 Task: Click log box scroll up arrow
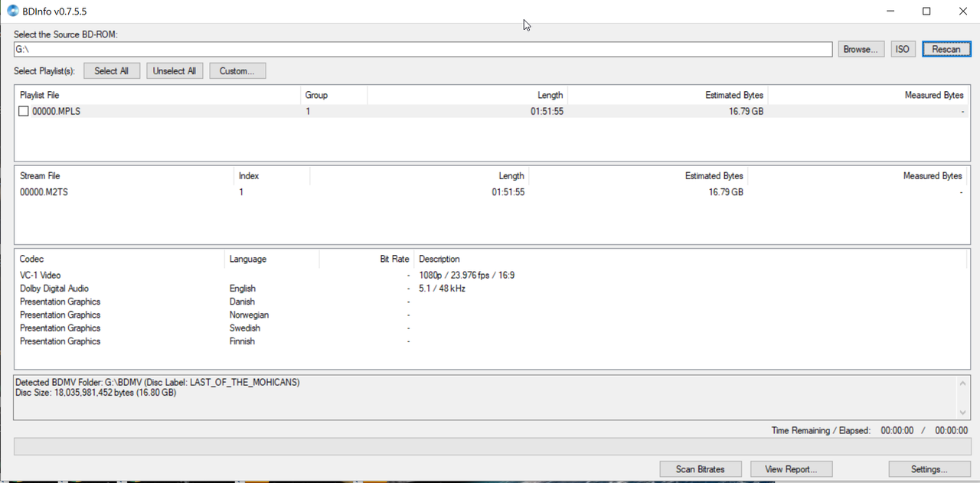pos(962,383)
